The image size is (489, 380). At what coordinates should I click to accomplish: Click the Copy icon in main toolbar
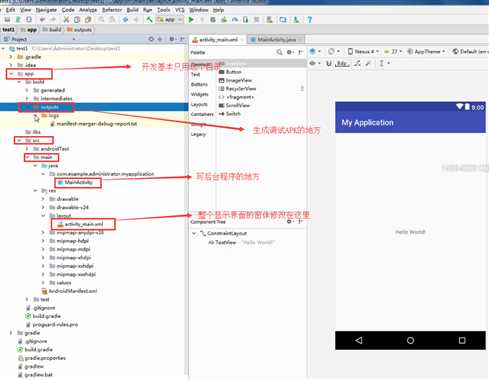pyautogui.click(x=77, y=20)
